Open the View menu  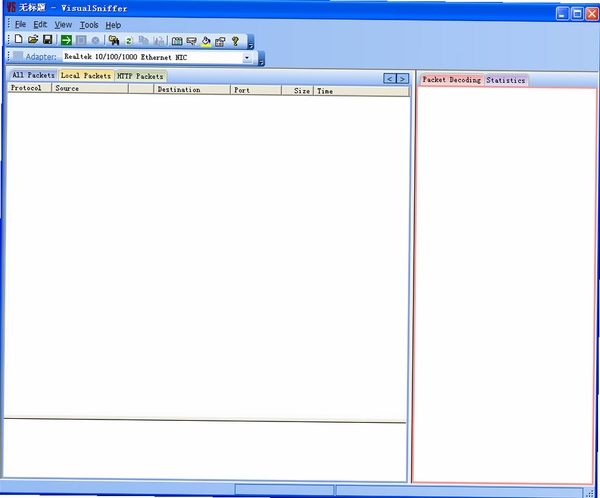tap(63, 25)
